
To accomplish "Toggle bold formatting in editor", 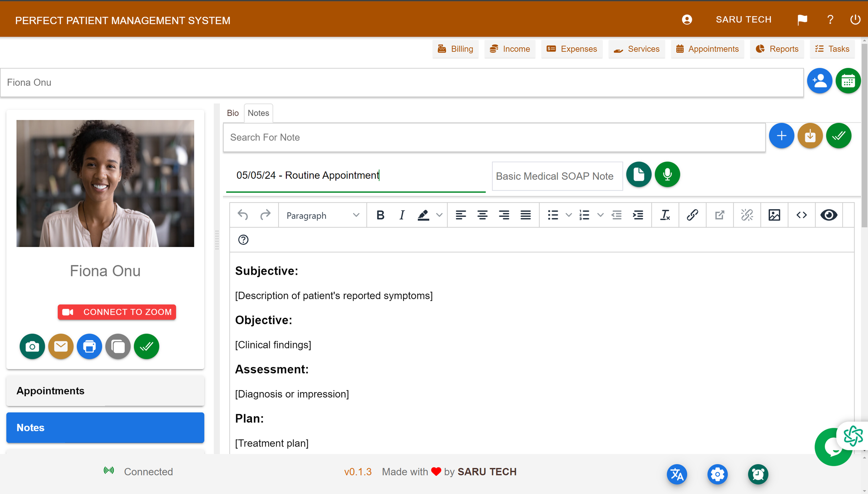I will pos(380,215).
